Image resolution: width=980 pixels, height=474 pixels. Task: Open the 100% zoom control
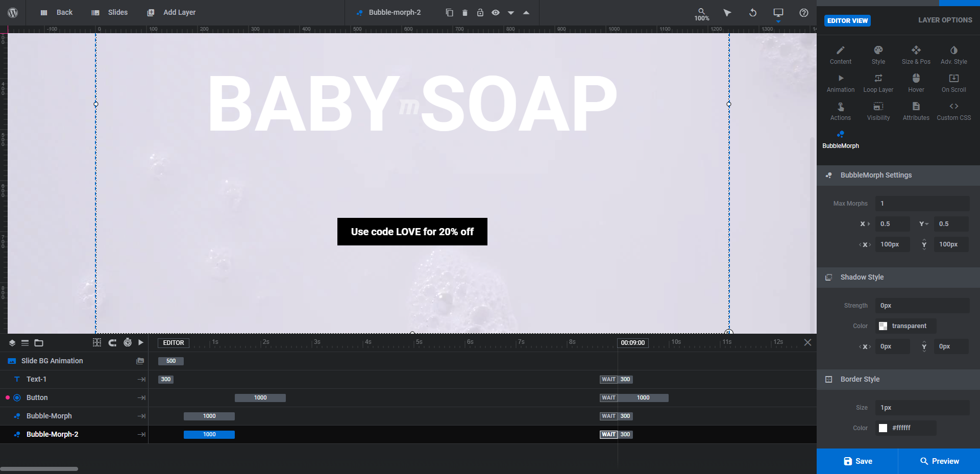tap(701, 14)
